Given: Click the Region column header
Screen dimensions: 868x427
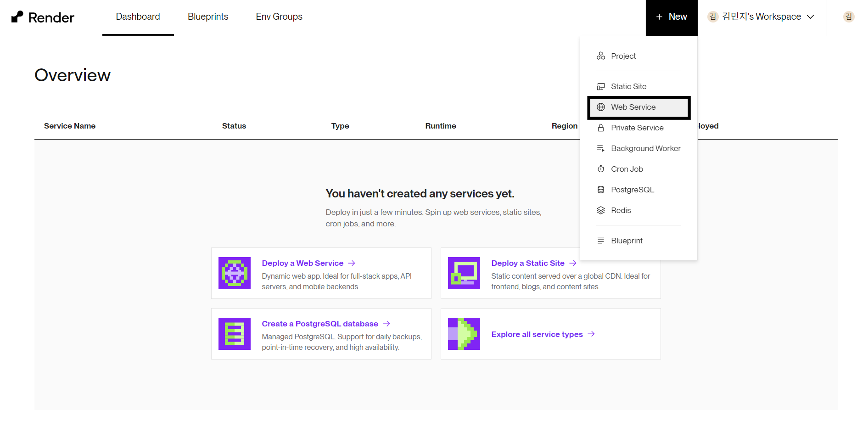Looking at the screenshot, I should point(565,126).
